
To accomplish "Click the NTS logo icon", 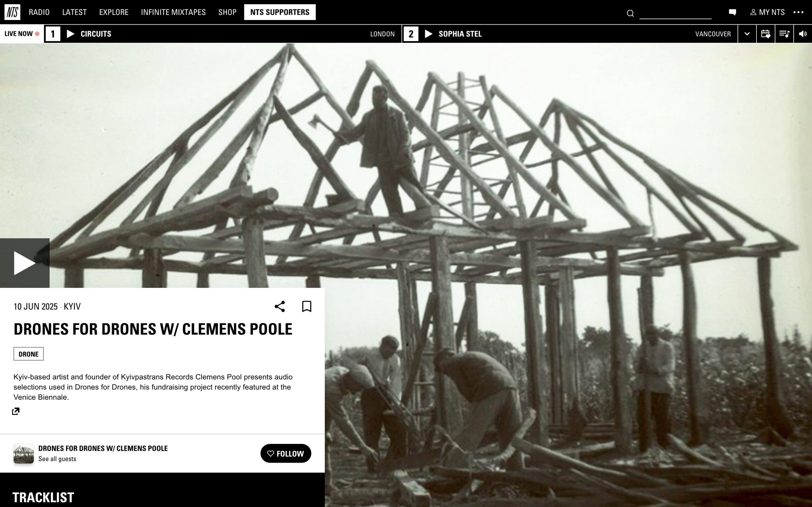I will tap(12, 12).
